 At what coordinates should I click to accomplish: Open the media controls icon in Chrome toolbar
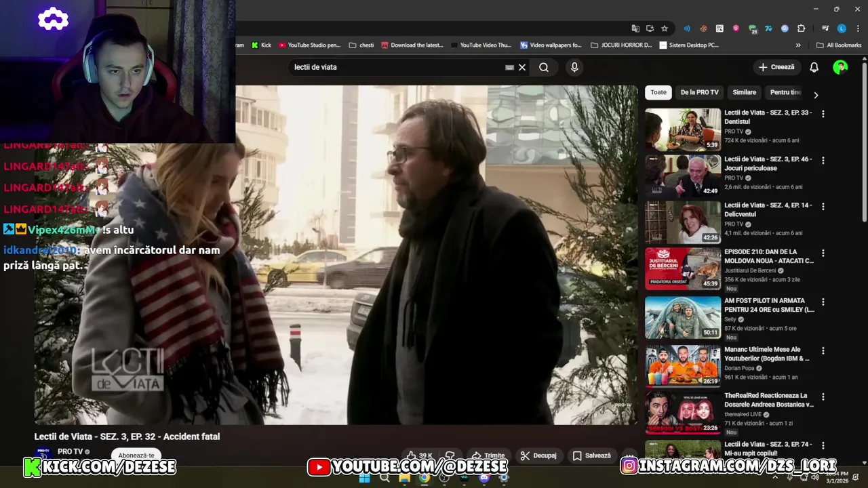(825, 28)
